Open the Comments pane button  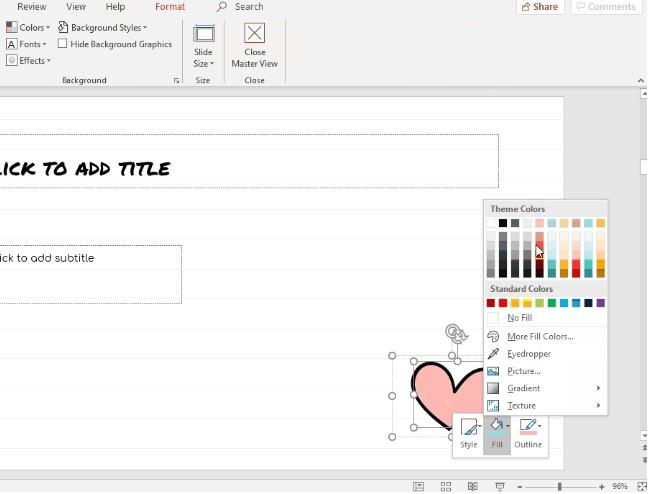(x=606, y=7)
